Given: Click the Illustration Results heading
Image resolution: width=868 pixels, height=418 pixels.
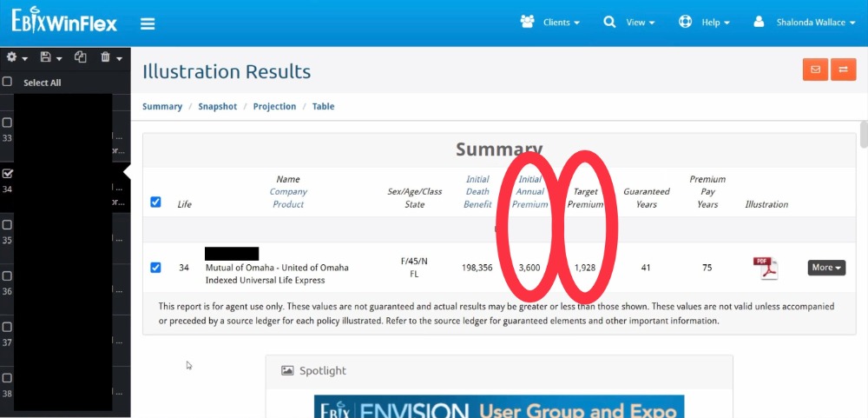Looking at the screenshot, I should tap(227, 72).
